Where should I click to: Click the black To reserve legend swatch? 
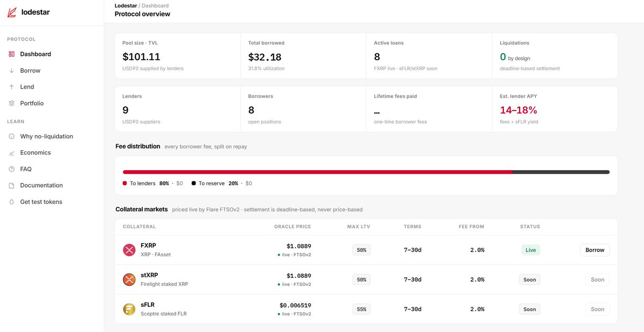(x=193, y=183)
